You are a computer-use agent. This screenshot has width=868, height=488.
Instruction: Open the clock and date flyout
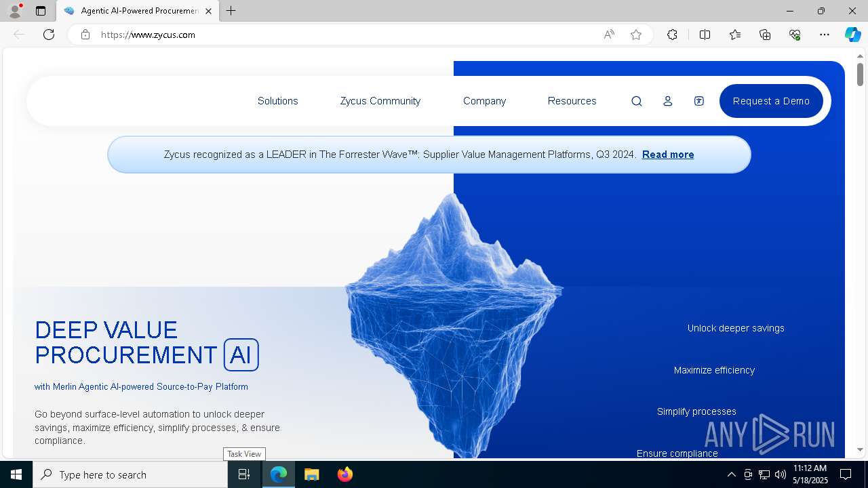(x=810, y=474)
